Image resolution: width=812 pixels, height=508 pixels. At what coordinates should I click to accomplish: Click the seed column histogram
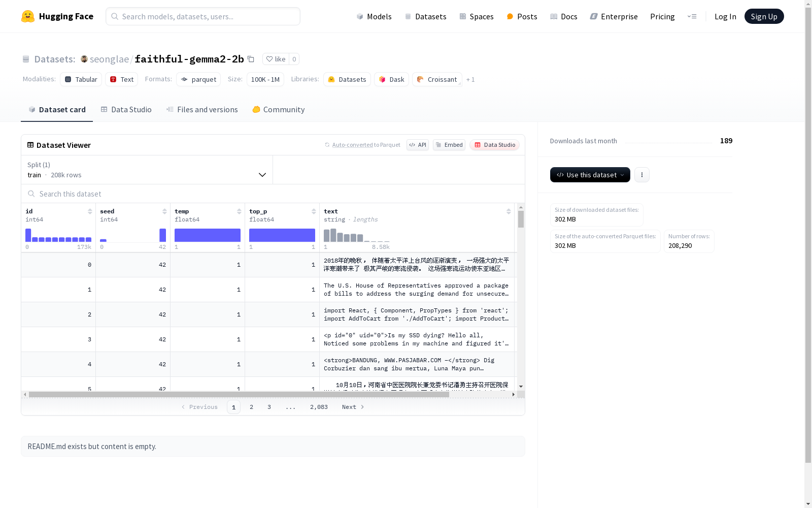(133, 235)
